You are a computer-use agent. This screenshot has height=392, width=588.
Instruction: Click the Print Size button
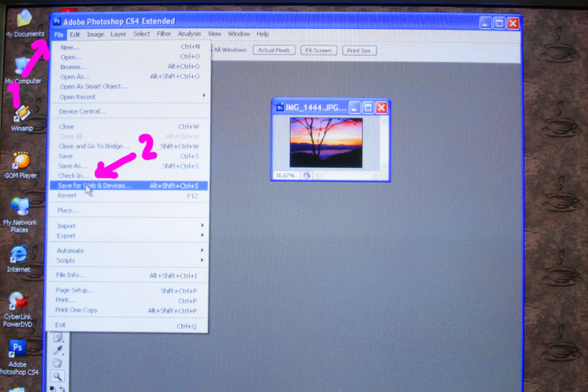(x=359, y=51)
